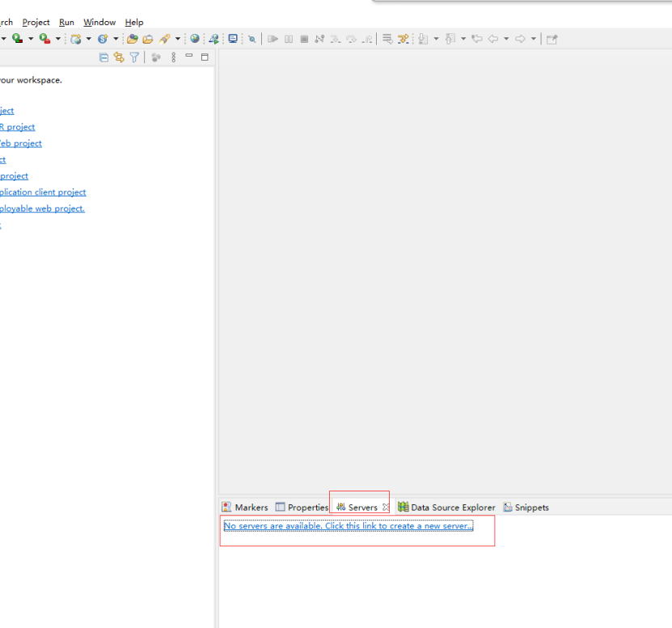672x628 pixels.
Task: Click the Disconnect debug icon
Action: (x=319, y=39)
